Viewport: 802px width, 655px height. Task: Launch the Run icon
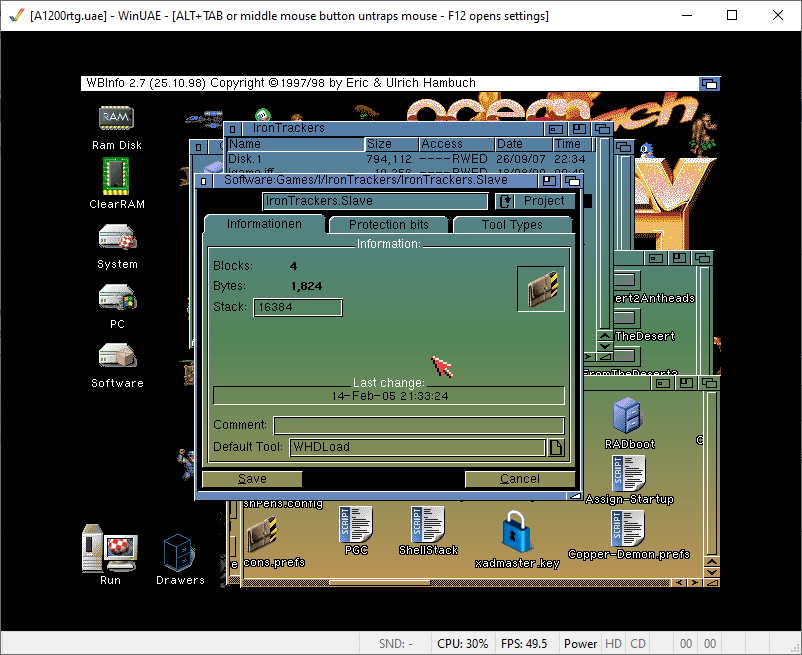point(109,548)
